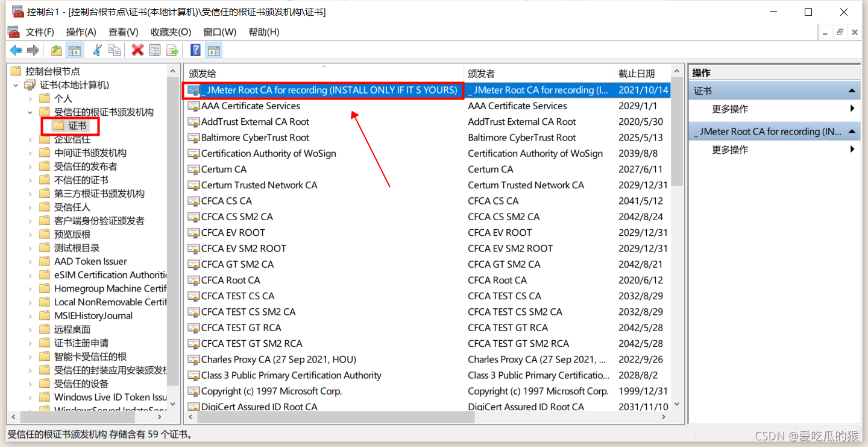The width and height of the screenshot is (868, 447).
Task: Expand the 受信任的发布者 node
Action: coord(30,166)
